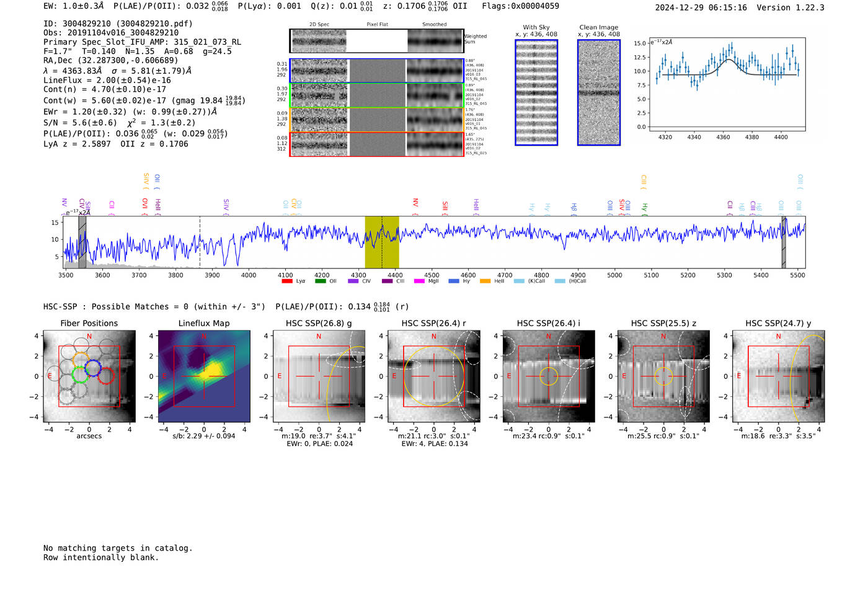Screen dimensions: 868x591
Task: Click the Gaussian emission line fit plot
Action: click(727, 84)
